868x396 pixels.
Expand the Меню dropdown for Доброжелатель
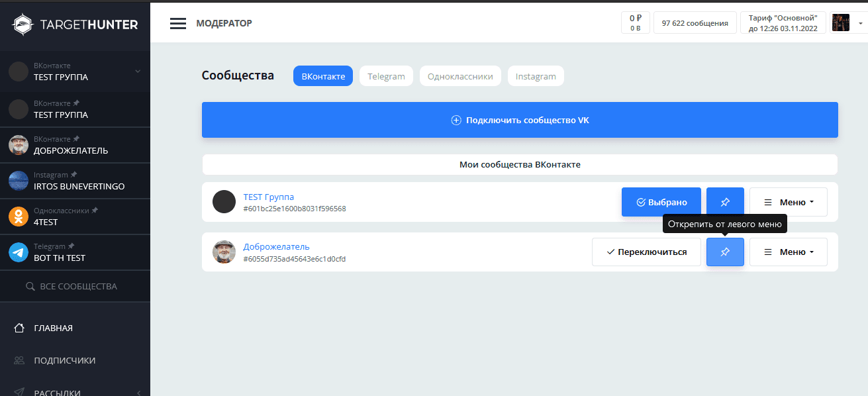(788, 252)
